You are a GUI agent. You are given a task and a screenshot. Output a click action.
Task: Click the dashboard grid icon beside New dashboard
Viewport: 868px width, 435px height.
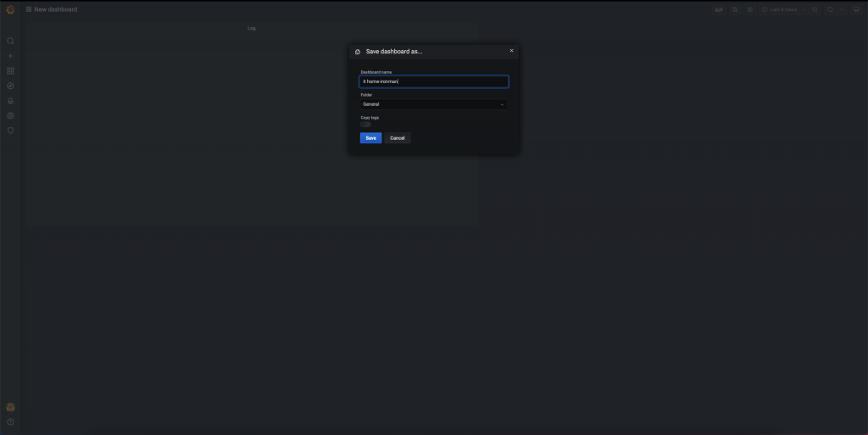point(29,9)
